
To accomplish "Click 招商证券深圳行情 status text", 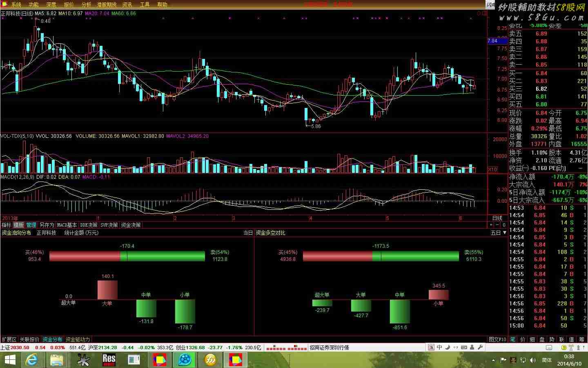I will tap(329, 348).
